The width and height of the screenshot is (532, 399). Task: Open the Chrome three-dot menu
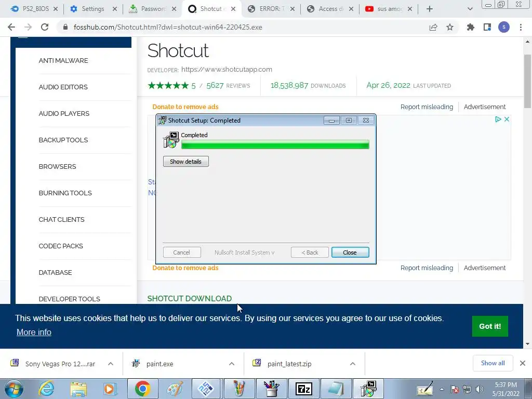click(521, 27)
